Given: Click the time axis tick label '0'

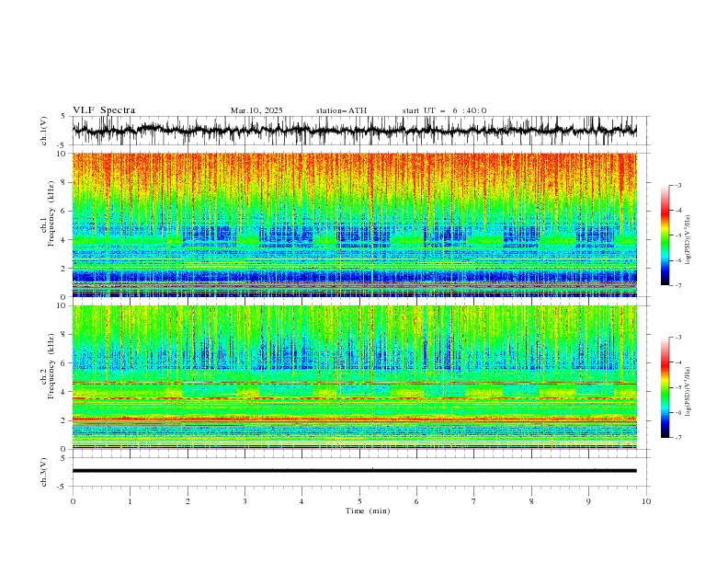Looking at the screenshot, I should (73, 501).
